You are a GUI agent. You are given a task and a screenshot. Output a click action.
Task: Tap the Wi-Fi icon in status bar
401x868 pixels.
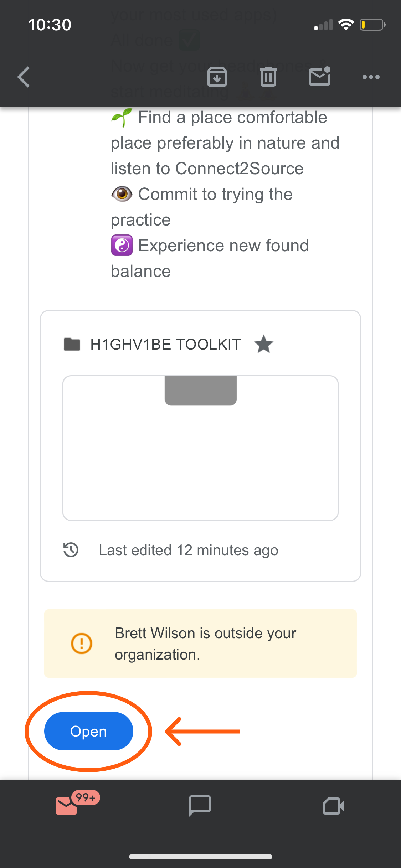[345, 25]
